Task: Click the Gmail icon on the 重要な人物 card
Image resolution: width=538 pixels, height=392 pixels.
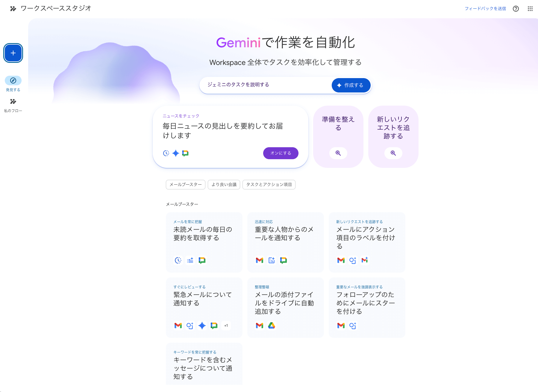Action: (x=259, y=260)
